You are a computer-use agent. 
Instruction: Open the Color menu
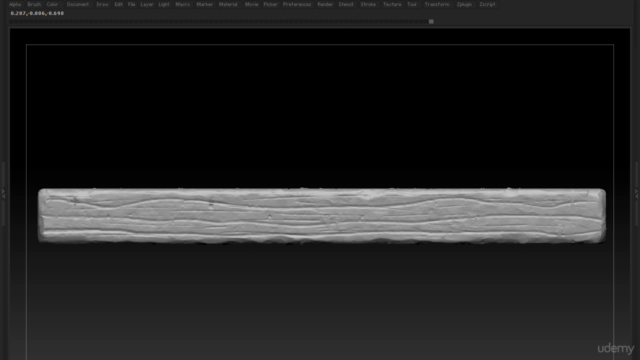coord(52,4)
